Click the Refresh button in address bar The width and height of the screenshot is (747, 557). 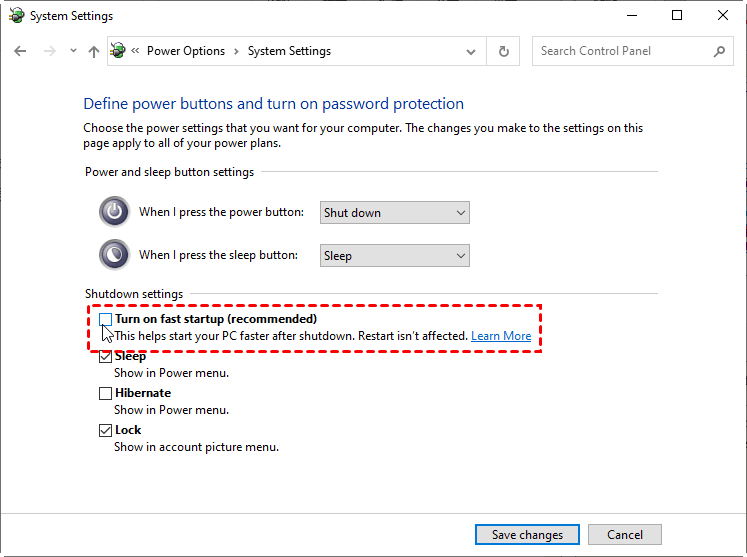click(x=503, y=51)
